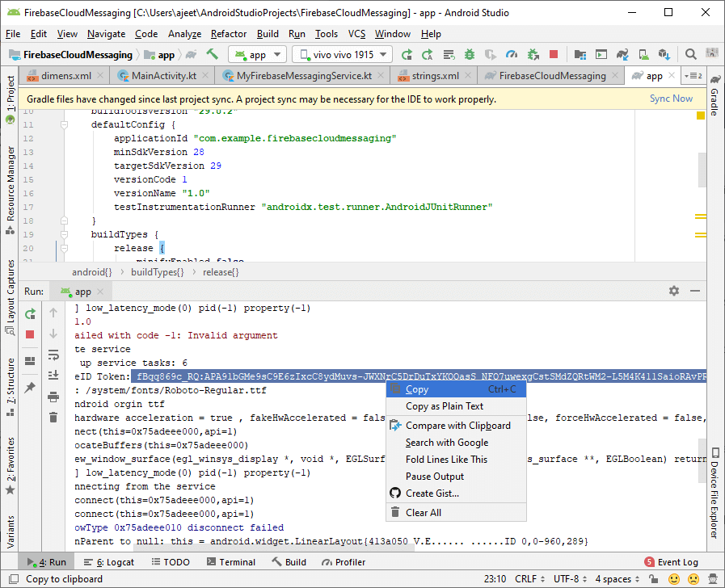Viewport: 725px width, 588px height.
Task: Collapse the buildTypes block fold marker
Action: 65,235
